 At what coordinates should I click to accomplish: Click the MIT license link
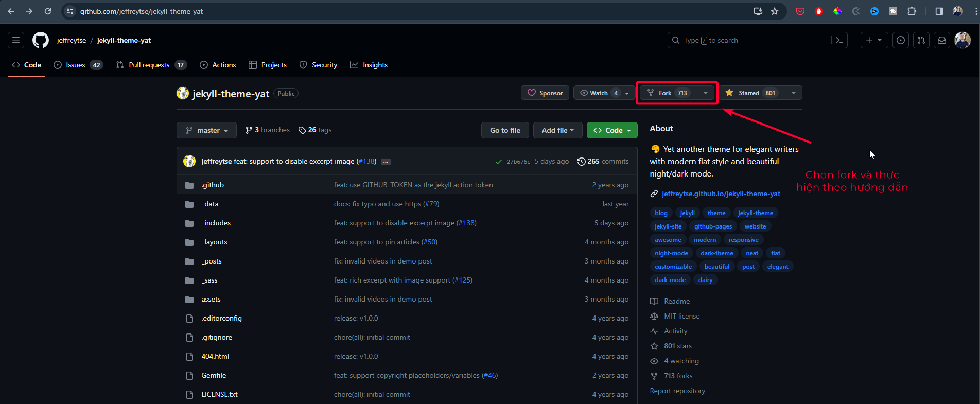tap(675, 316)
